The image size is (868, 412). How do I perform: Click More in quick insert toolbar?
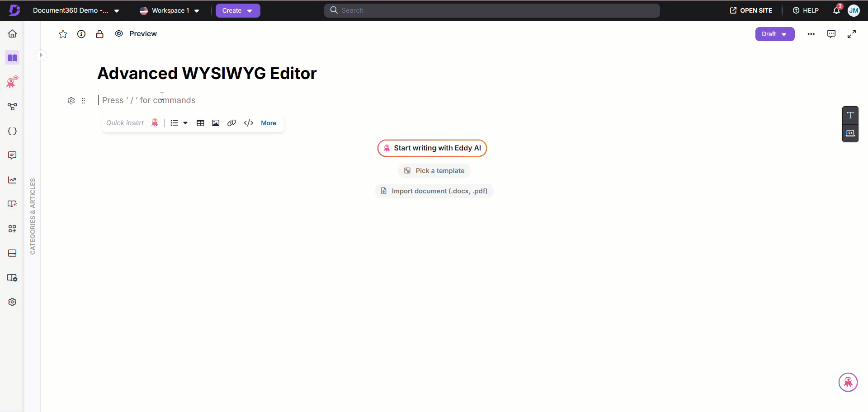tap(268, 123)
